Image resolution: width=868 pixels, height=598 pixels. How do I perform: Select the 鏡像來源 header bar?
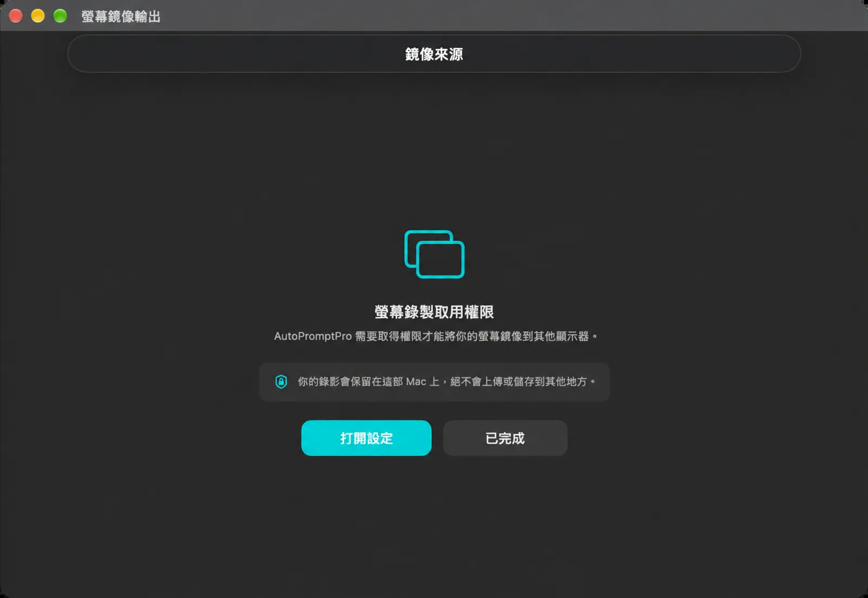coord(434,54)
